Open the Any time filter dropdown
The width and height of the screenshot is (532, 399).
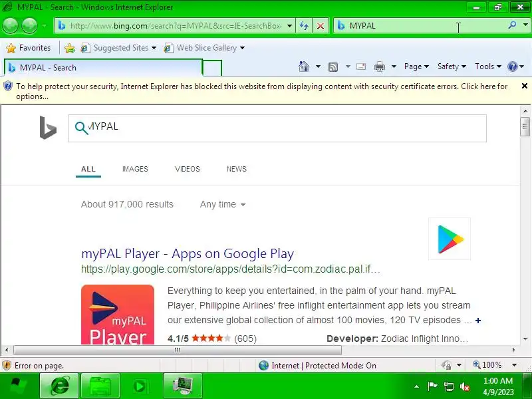tap(223, 204)
